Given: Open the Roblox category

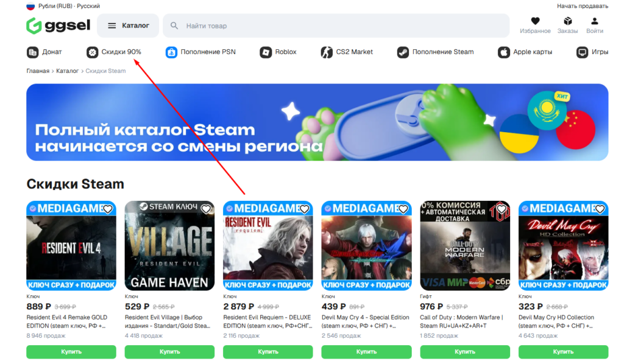Looking at the screenshot, I should point(278,52).
